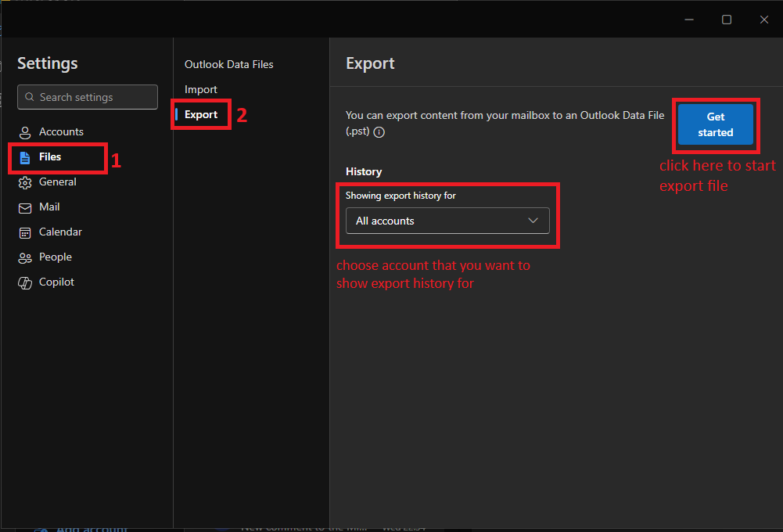Click the History heading
This screenshot has height=532, width=783.
point(364,172)
